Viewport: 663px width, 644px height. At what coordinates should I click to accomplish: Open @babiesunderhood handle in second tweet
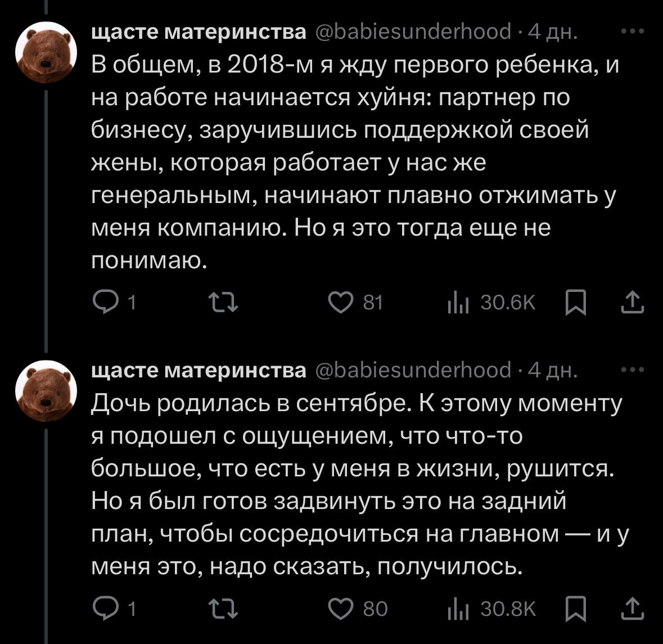coord(413,371)
